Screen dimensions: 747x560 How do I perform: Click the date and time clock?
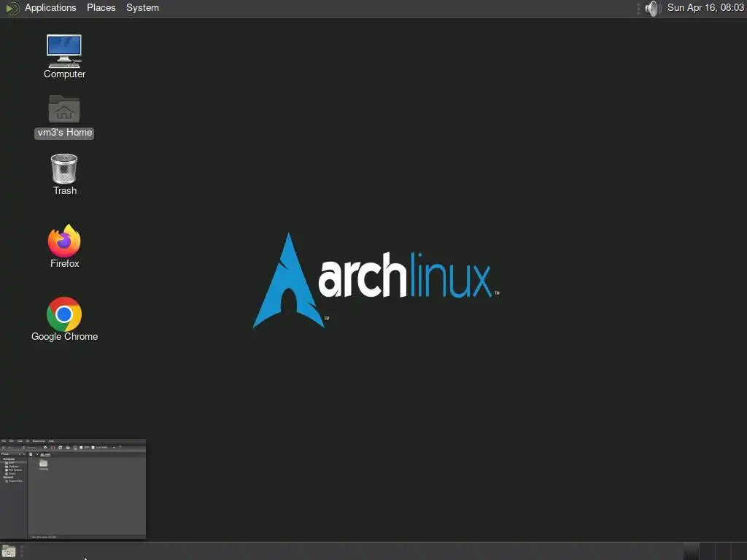tap(705, 7)
